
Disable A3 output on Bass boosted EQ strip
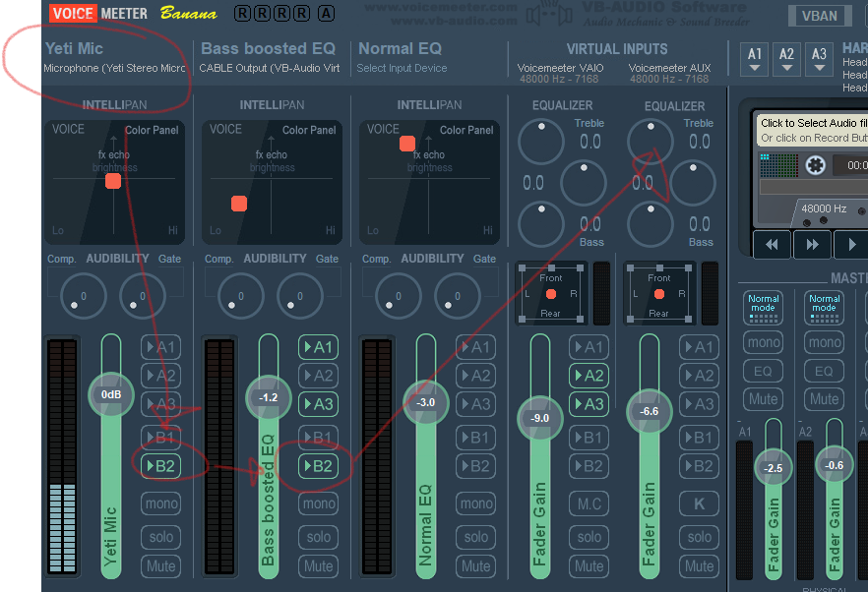point(318,404)
